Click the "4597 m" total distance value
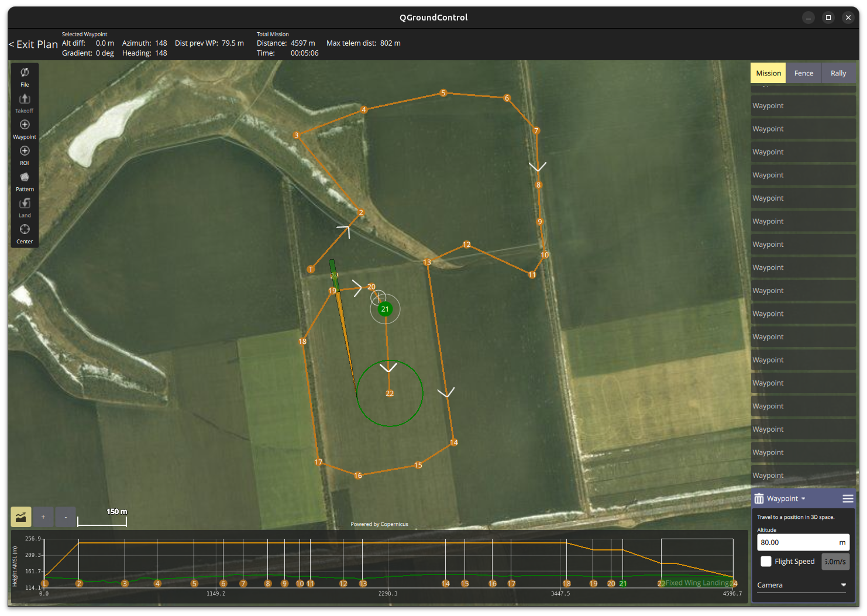 tap(303, 43)
